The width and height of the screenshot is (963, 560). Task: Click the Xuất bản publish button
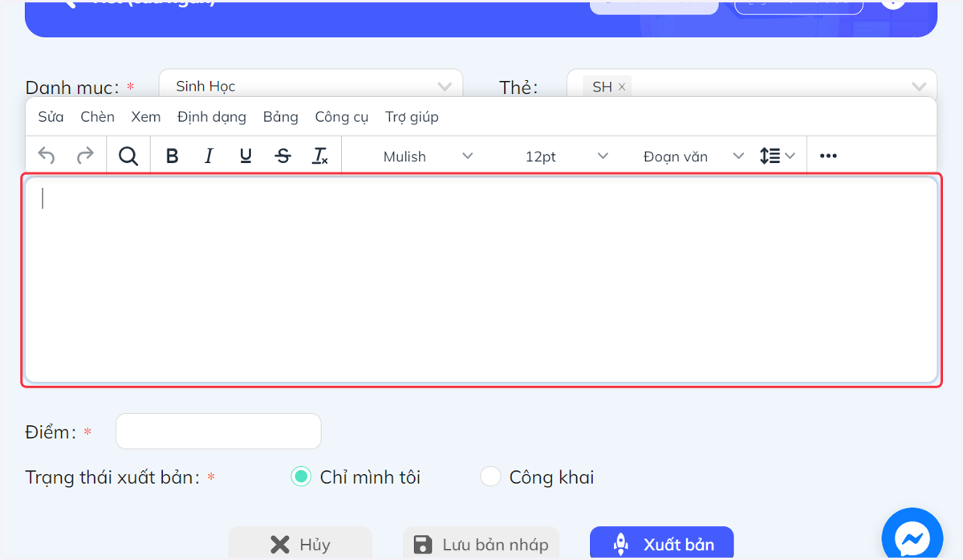coord(661,543)
